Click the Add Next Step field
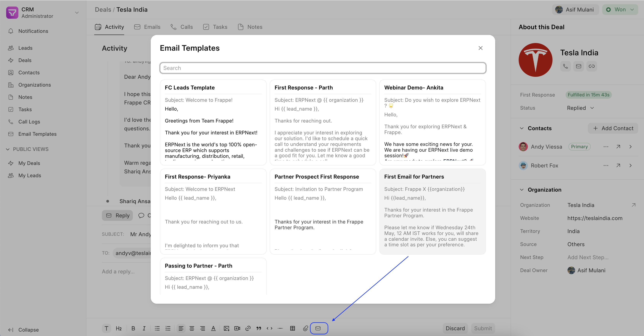Viewport: 644px width, 336px height. click(x=588, y=257)
